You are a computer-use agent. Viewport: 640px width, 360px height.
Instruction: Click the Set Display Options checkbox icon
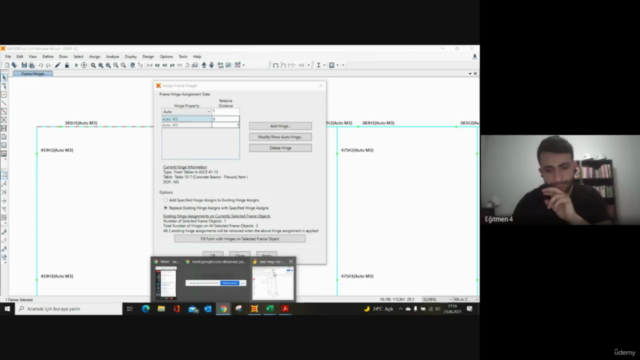(x=229, y=65)
